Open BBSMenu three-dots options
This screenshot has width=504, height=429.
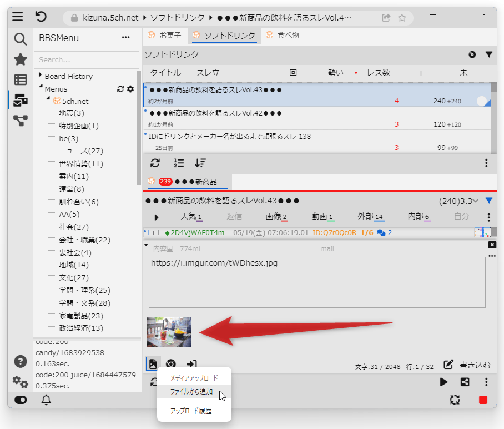125,38
